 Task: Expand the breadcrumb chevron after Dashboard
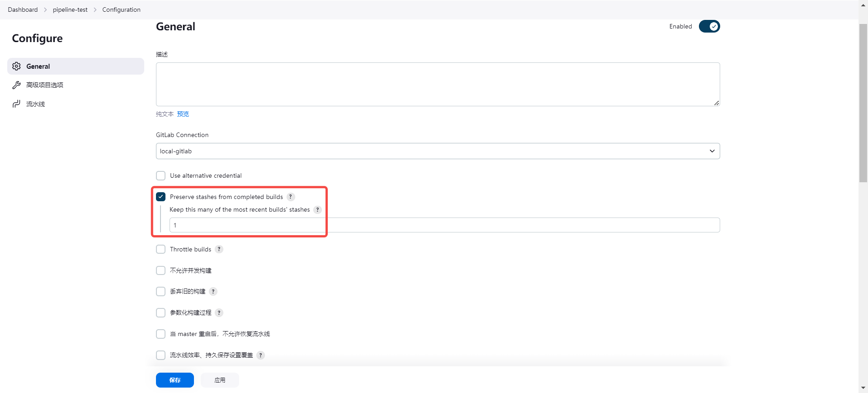pyautogui.click(x=45, y=10)
